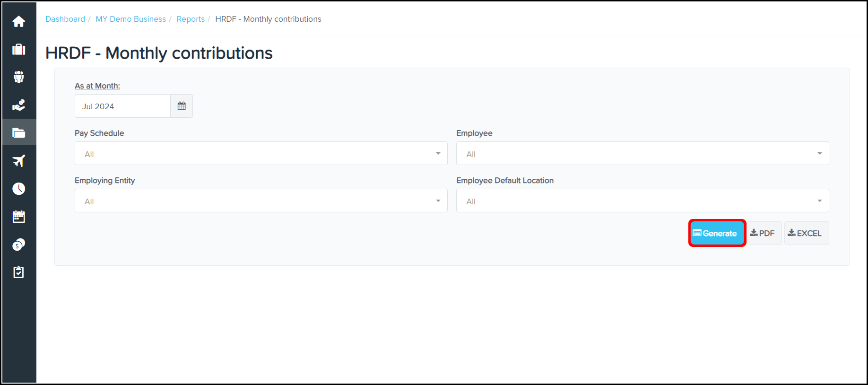Click the home icon in sidebar
Image resolution: width=868 pixels, height=385 pixels.
point(19,22)
